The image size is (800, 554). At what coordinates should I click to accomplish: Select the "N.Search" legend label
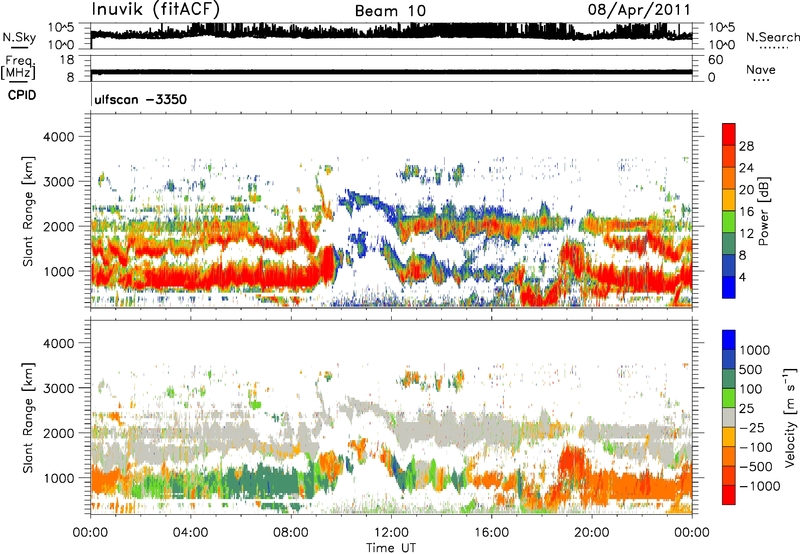(772, 37)
